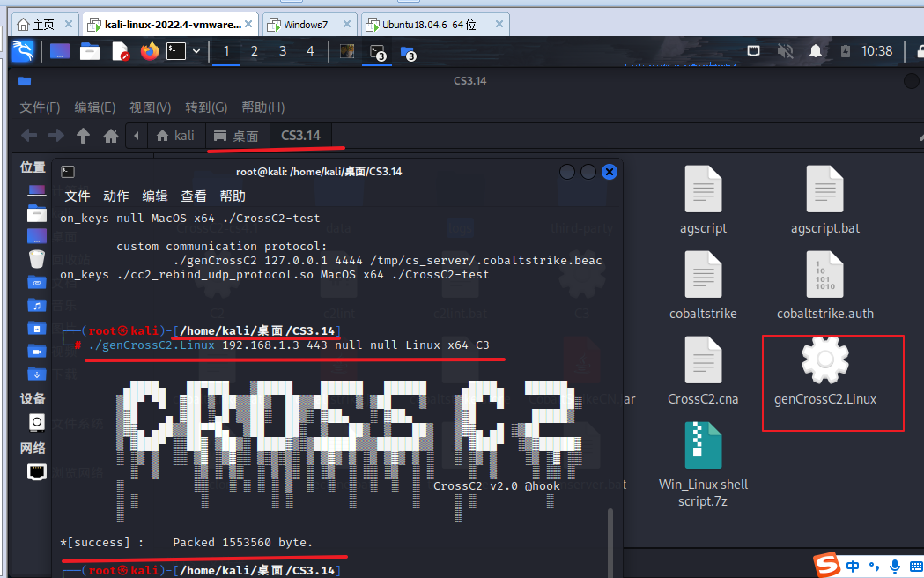924x578 pixels.
Task: Click the network display tray icon
Action: [753, 51]
